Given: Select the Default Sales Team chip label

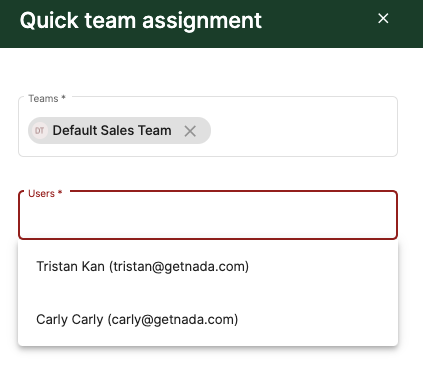Looking at the screenshot, I should 112,130.
